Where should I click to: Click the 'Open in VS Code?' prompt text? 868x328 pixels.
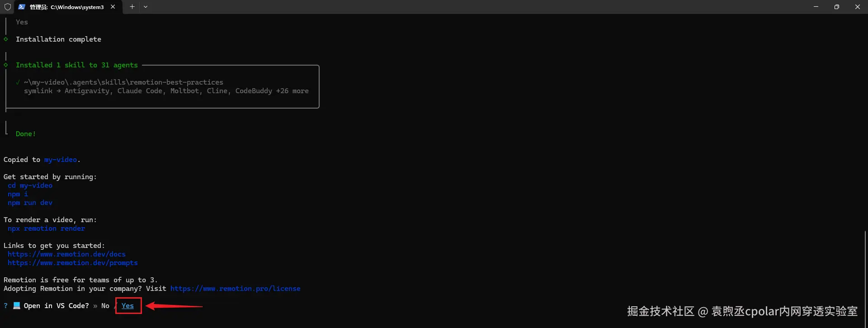pos(57,306)
